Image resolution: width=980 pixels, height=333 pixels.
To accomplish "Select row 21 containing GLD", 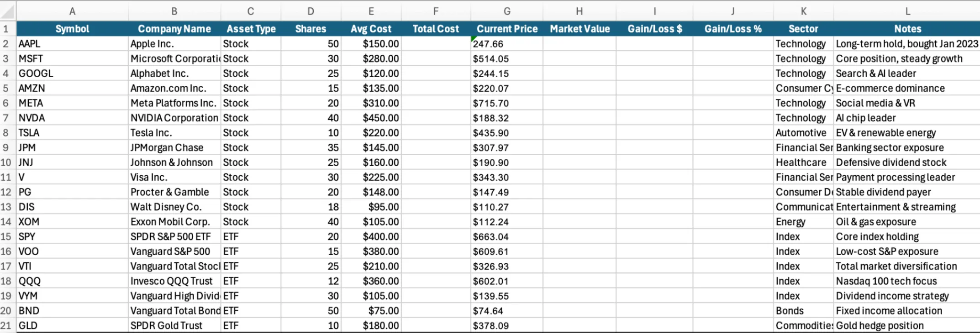I will click(6, 325).
